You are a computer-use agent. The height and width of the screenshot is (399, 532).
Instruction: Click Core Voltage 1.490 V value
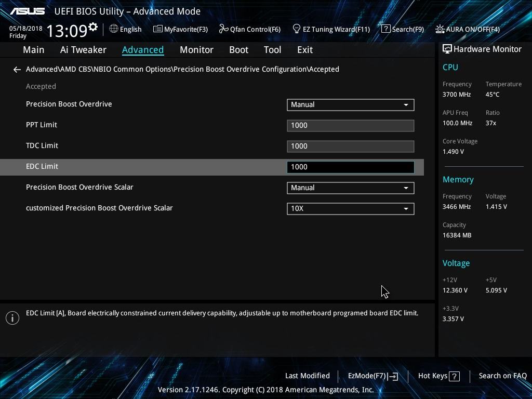coord(453,152)
